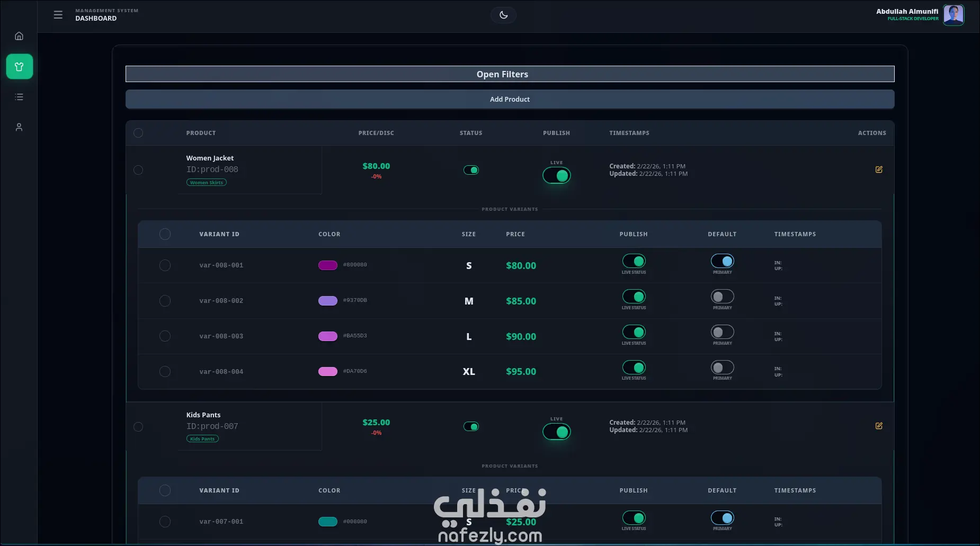Viewport: 980px width, 546px height.
Task: Click the $25.00 Kids Pants product price
Action: (376, 423)
